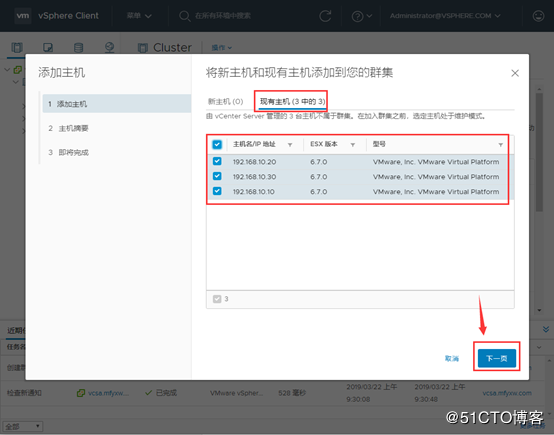Select Networking view icon
Image resolution: width=554 pixels, height=435 pixels.
pyautogui.click(x=109, y=47)
